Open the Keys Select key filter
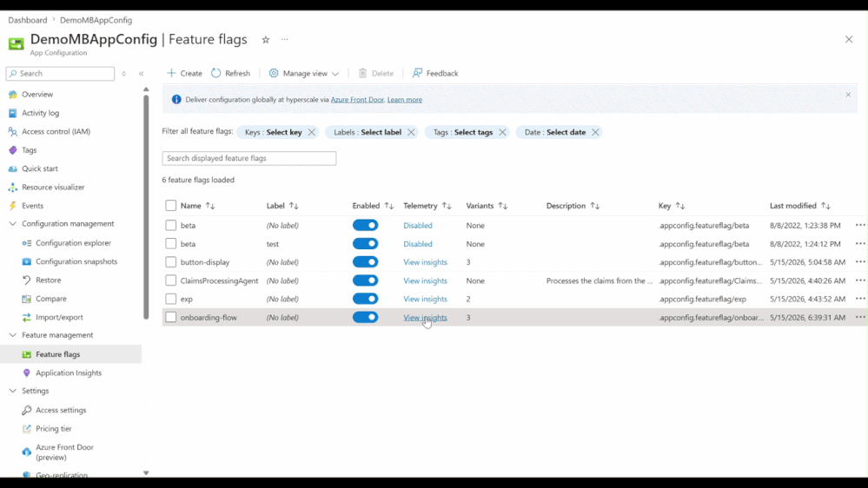The height and width of the screenshot is (488, 868). point(274,132)
